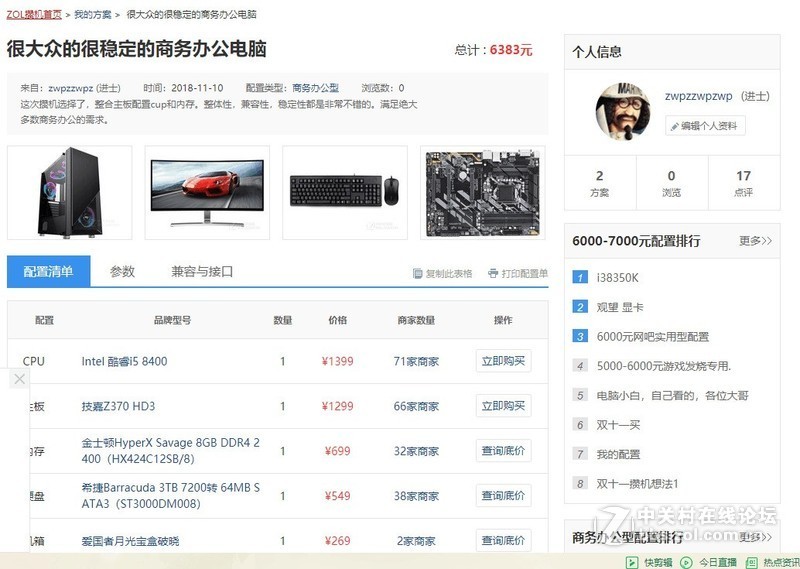Open Intel 酷睿i5 8400 product link
The image size is (800, 569).
point(124,361)
